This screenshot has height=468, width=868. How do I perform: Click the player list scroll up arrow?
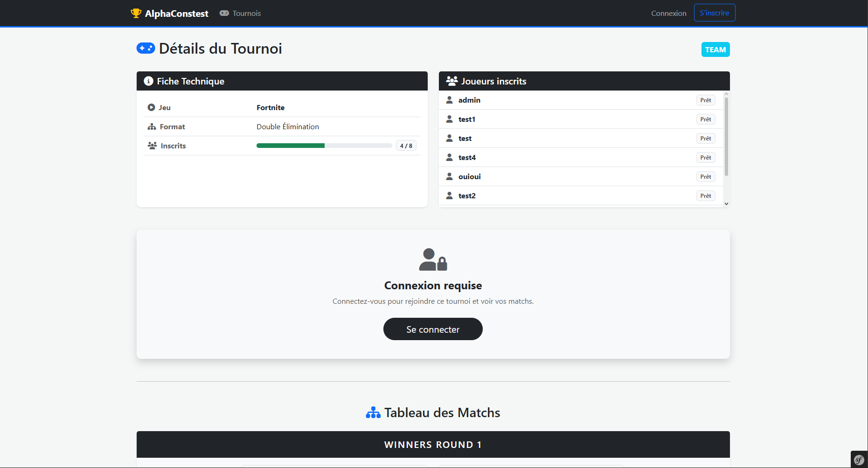click(726, 94)
